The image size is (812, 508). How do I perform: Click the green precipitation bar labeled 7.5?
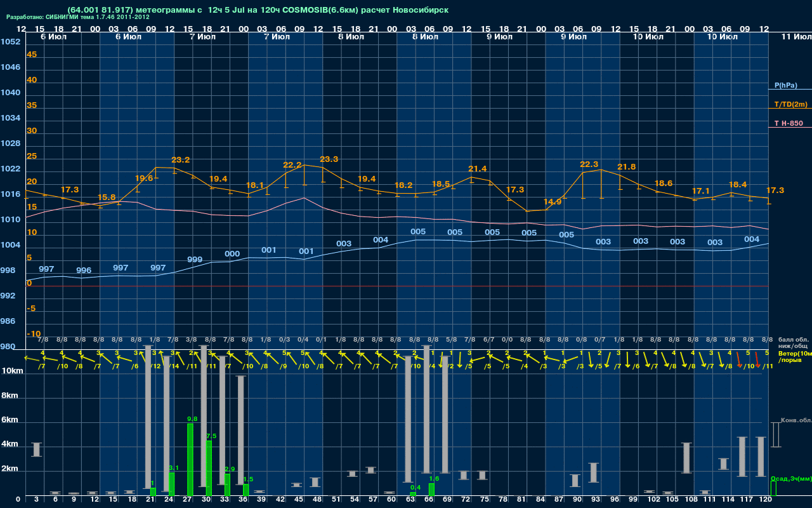(x=209, y=469)
